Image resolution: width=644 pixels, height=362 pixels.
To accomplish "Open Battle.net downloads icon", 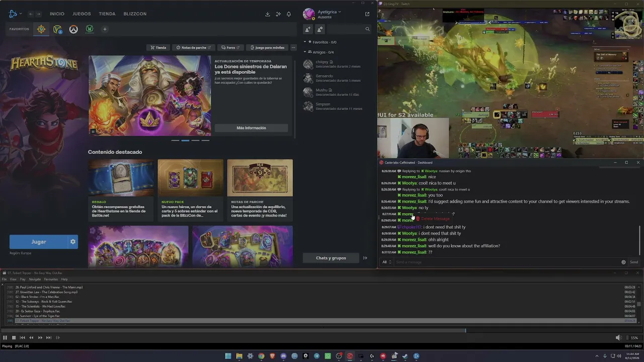I will (268, 14).
